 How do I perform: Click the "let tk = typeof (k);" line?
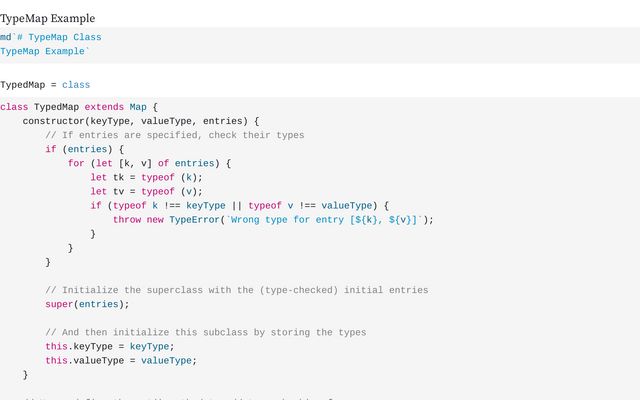point(146,177)
